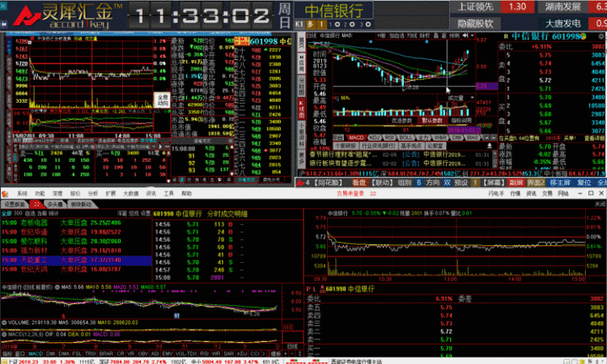Select the row 世纪华通 大单托盘
Screen dimensions: 607x364
[76, 232]
